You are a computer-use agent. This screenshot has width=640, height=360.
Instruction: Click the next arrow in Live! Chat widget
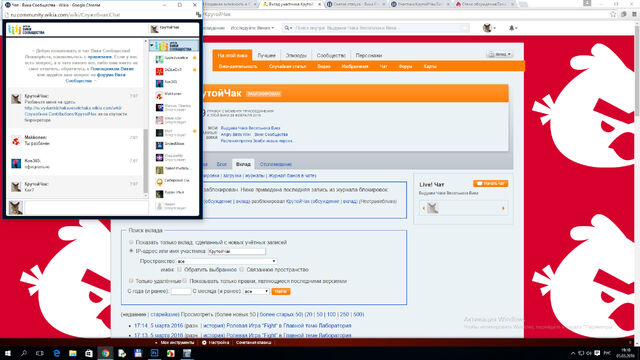pos(503,208)
